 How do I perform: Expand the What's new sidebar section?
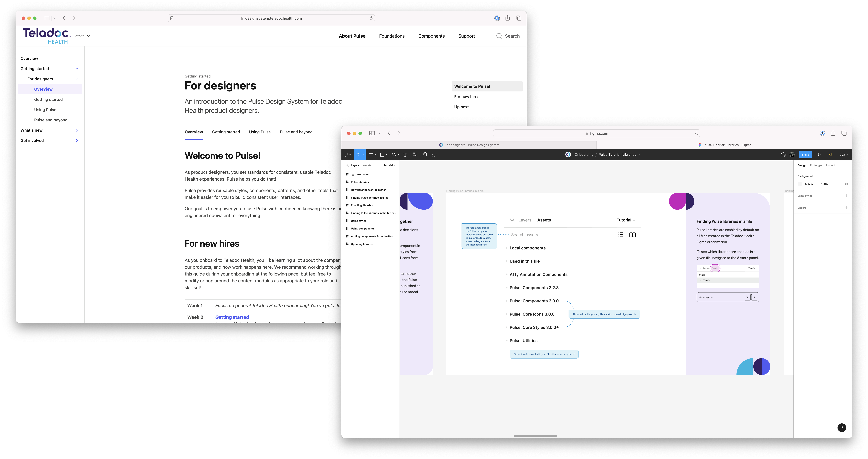(77, 130)
